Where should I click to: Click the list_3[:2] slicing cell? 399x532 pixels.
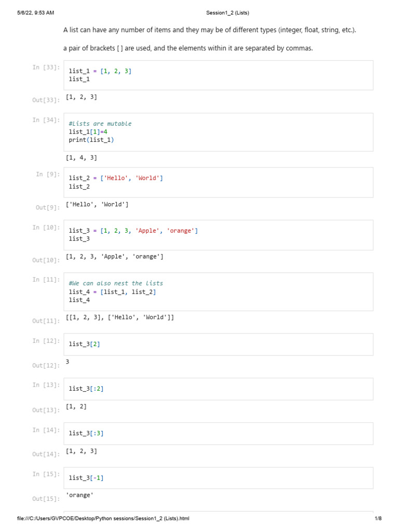pos(218,389)
